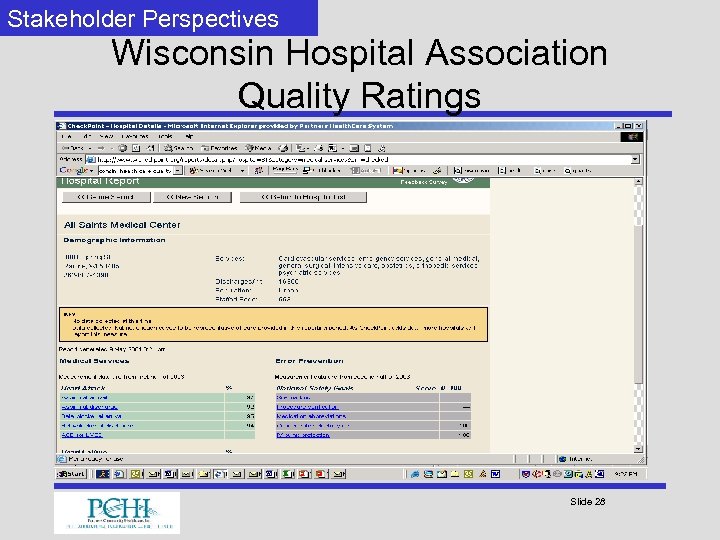720x540 pixels.
Task: Click the Windows Start button
Action: [71, 474]
